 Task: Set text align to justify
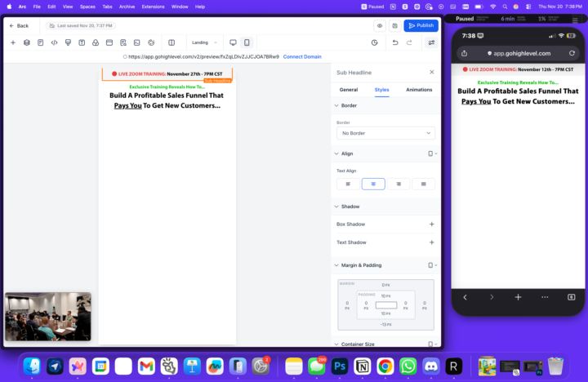[x=423, y=184]
